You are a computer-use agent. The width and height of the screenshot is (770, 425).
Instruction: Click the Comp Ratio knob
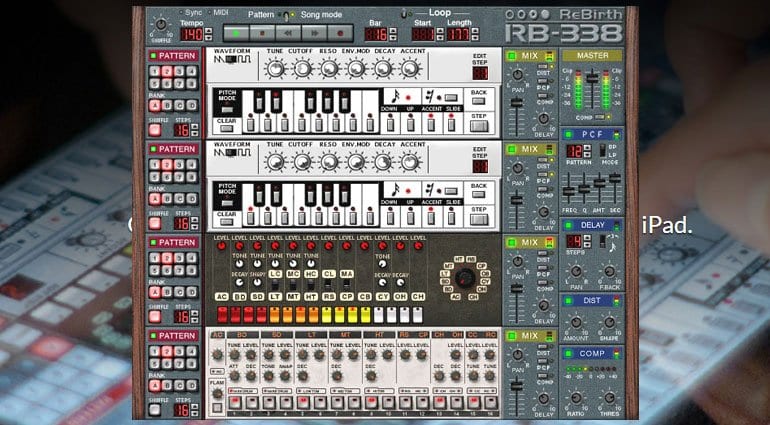point(576,397)
